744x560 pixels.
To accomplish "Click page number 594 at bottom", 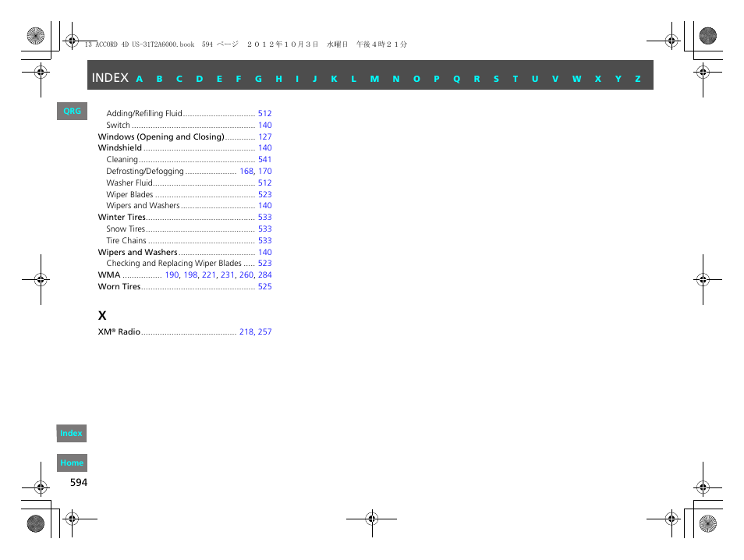I will click(x=79, y=483).
